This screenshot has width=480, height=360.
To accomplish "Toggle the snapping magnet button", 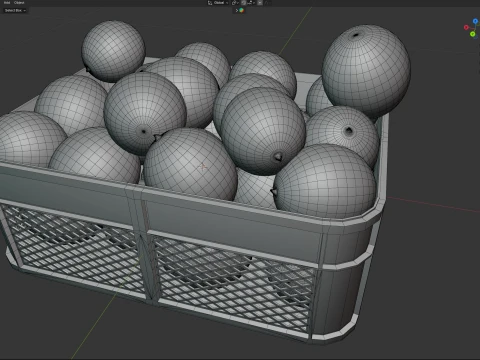I will point(243,3).
